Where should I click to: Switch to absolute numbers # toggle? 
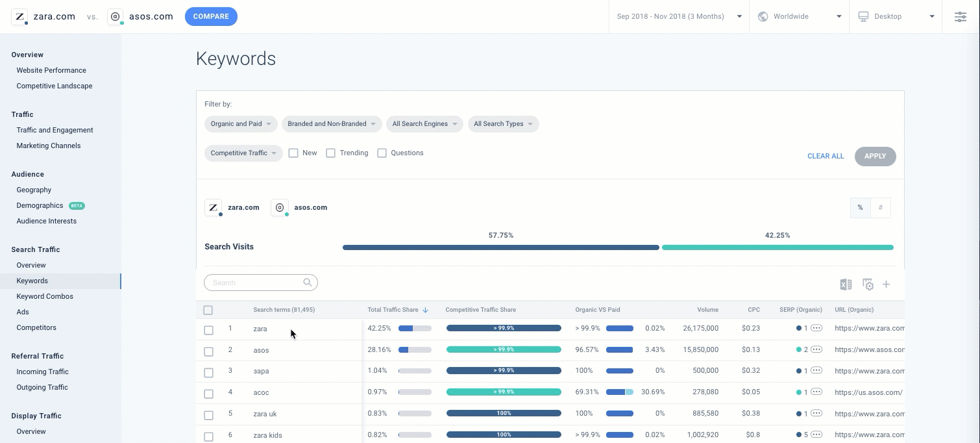click(881, 208)
